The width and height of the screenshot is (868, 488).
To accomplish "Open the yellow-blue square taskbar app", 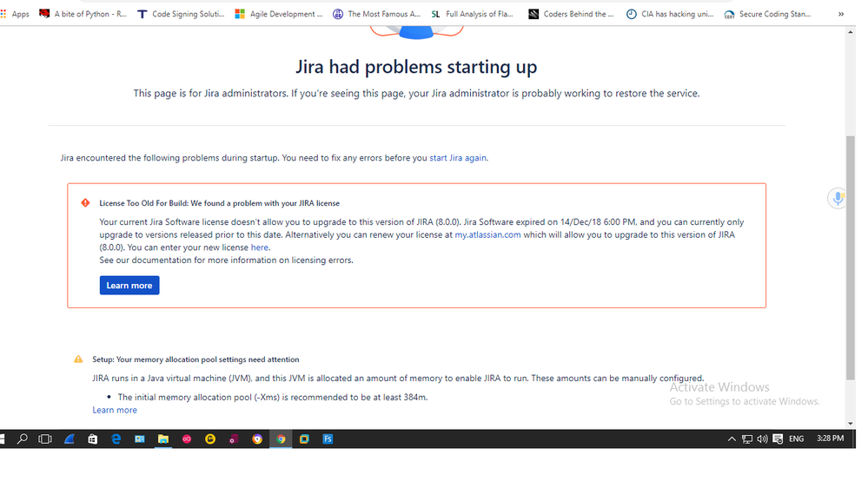I will 304,439.
